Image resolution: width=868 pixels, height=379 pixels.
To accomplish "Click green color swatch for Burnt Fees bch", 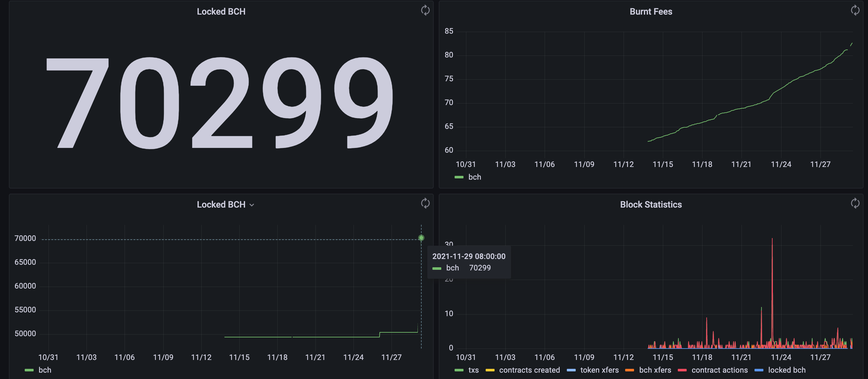I will [x=459, y=177].
